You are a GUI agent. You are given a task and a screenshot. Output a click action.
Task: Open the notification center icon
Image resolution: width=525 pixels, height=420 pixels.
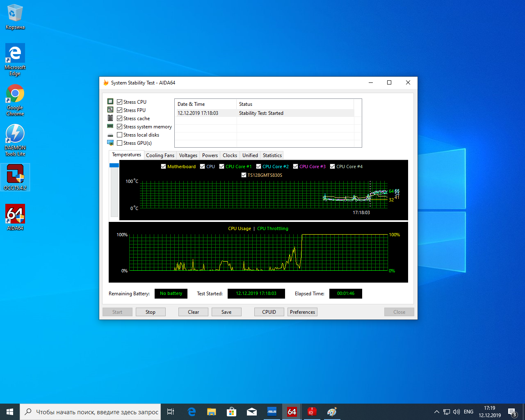(x=512, y=412)
